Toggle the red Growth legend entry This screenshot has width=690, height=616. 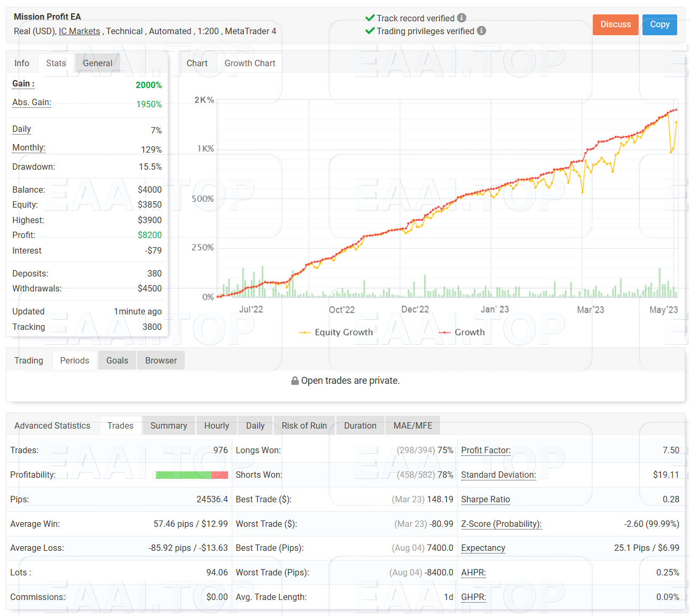[462, 332]
